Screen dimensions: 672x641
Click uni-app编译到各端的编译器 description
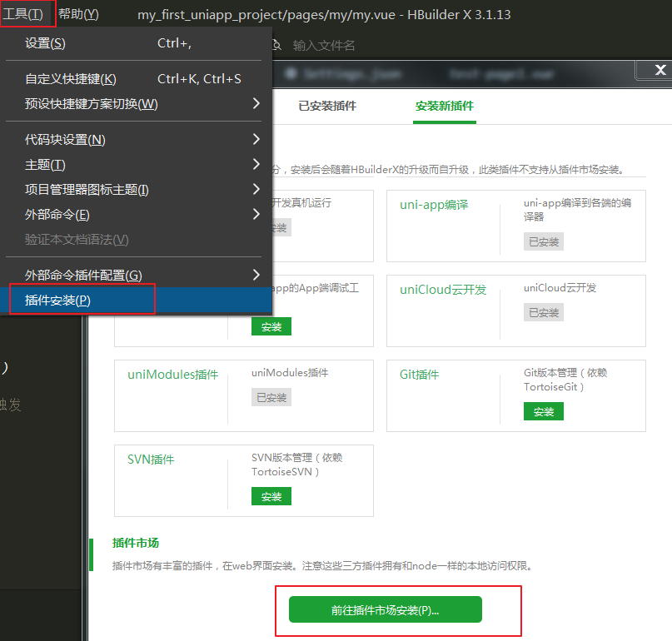(x=577, y=210)
